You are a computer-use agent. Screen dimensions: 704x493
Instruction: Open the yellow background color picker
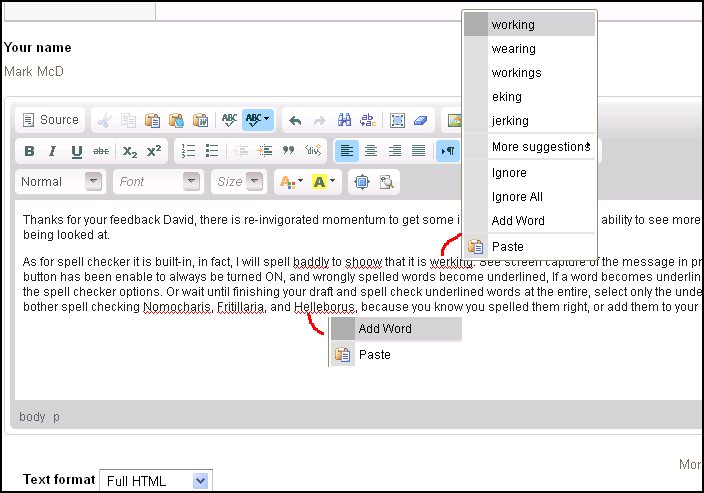click(323, 182)
